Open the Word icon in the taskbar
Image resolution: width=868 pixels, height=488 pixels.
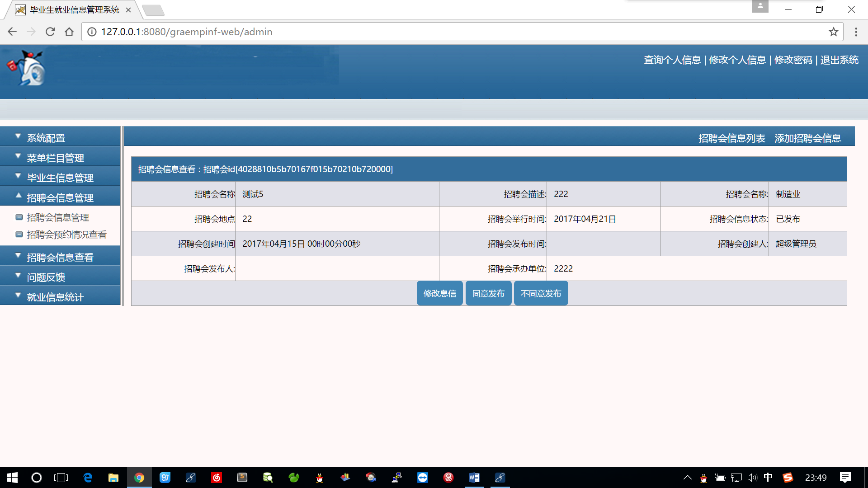(474, 478)
